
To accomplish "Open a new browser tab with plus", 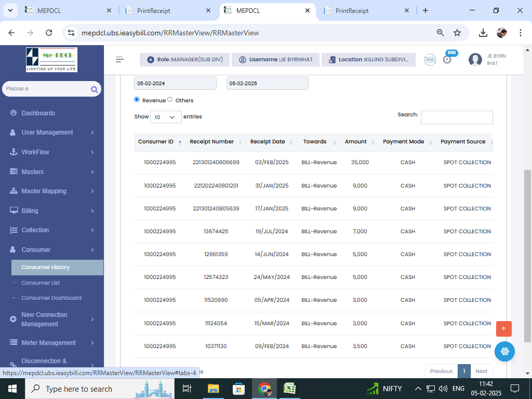I will coord(425,10).
